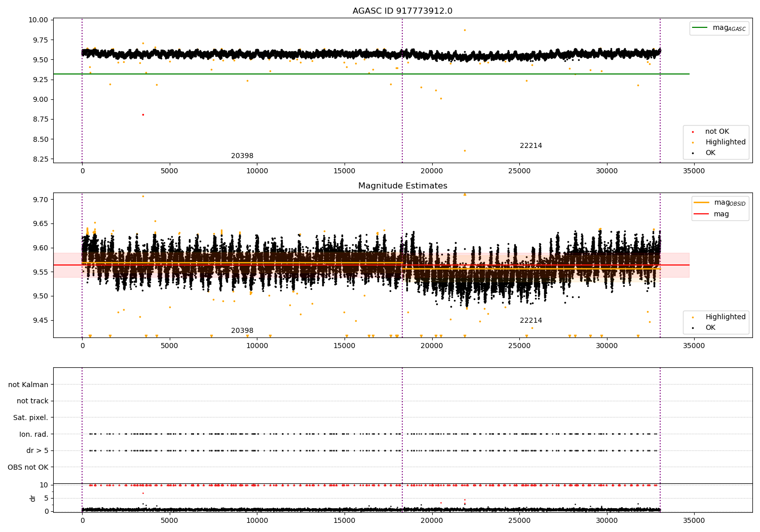This screenshot has width=760, height=532.
Task: Click the "22214" obsid label in top plot
Action: [531, 146]
